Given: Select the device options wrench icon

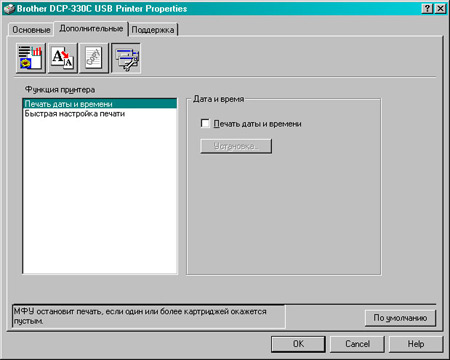Looking at the screenshot, I should [126, 58].
